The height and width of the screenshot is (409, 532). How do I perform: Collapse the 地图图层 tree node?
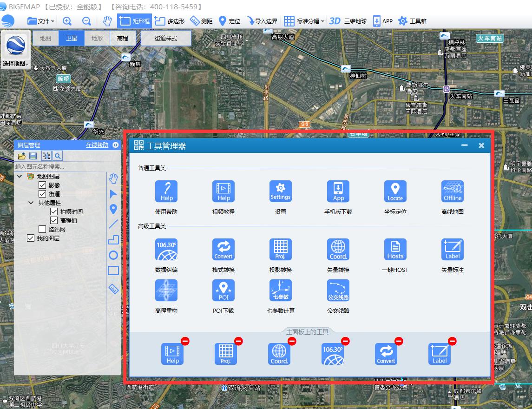[x=20, y=176]
